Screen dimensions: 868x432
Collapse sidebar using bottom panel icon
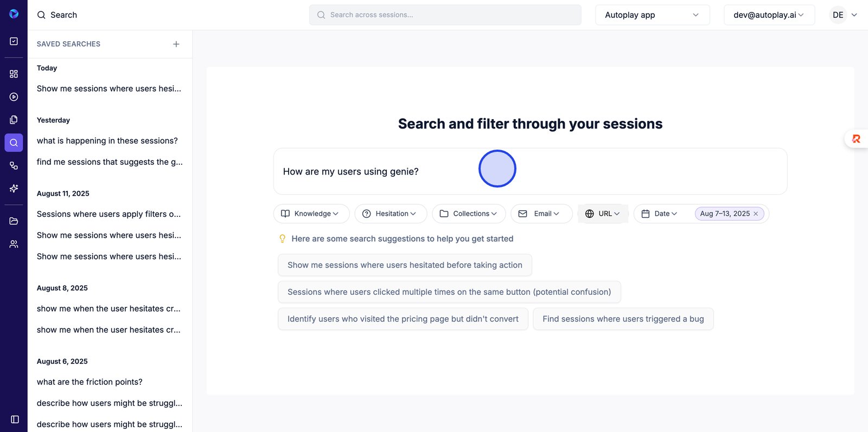click(x=15, y=419)
